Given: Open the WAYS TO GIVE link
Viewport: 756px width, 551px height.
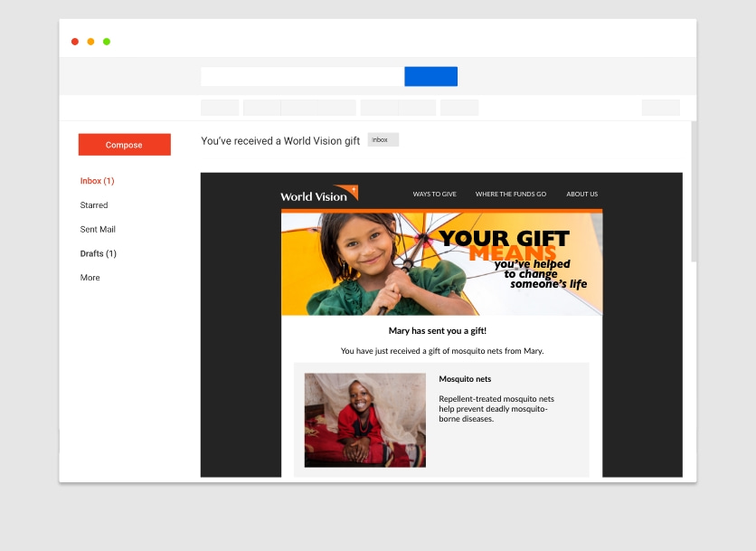Looking at the screenshot, I should pos(434,194).
